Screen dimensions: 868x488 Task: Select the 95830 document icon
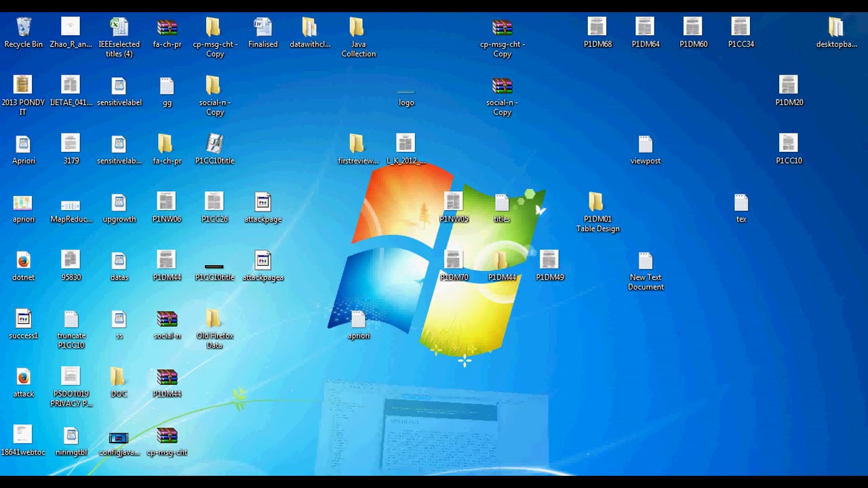[x=71, y=261]
